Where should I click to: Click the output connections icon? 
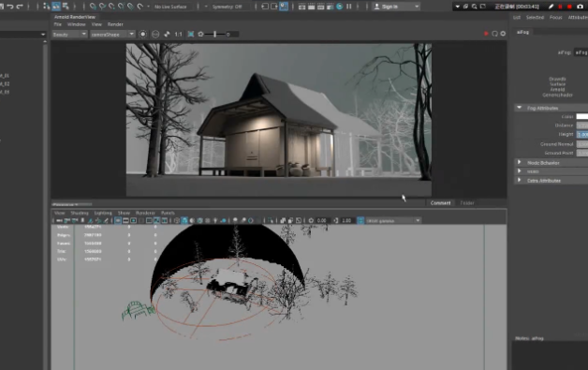(274, 7)
